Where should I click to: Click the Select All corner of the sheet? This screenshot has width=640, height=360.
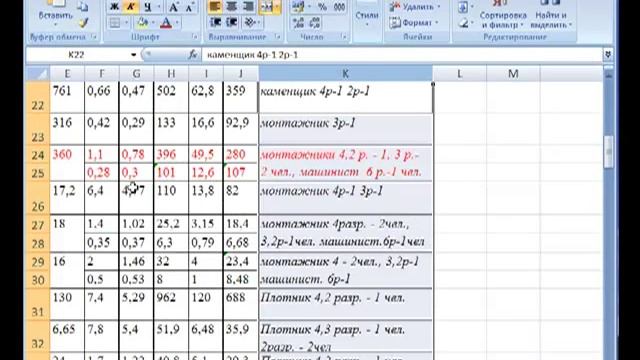pos(38,74)
